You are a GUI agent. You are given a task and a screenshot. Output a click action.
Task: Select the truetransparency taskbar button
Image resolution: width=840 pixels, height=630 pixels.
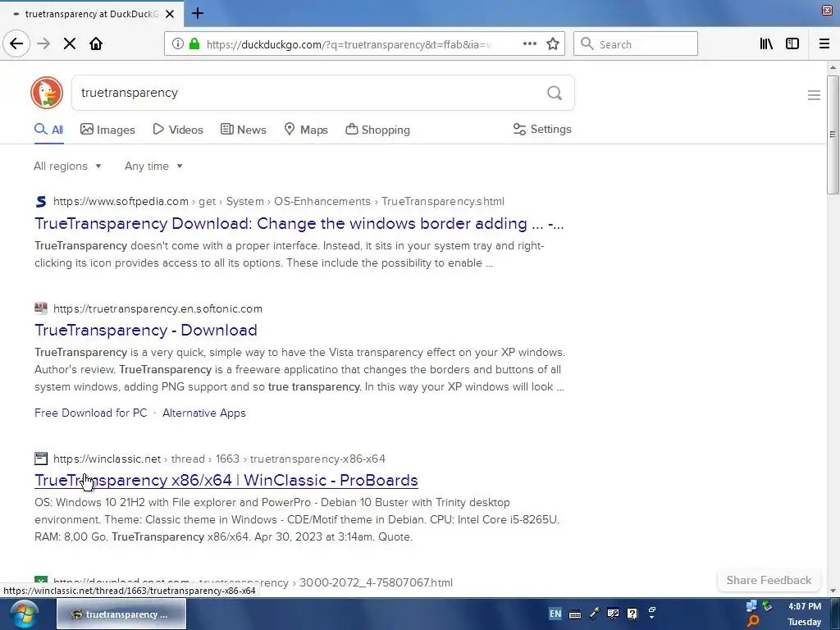click(121, 614)
